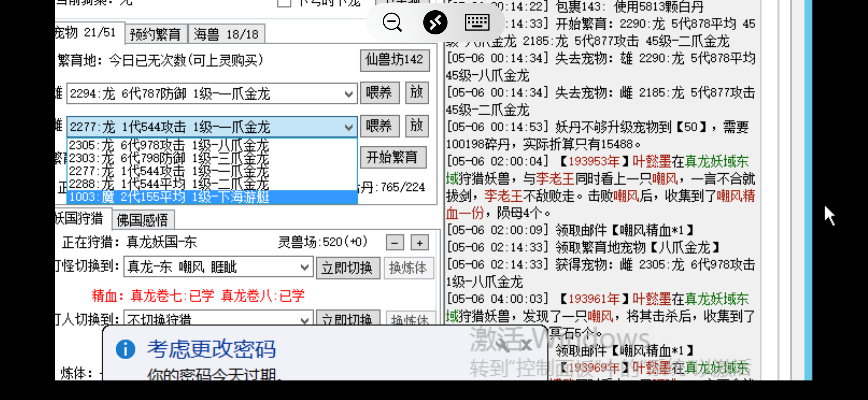Collapse the 2277:龙 1代544攻击 dropdown arrow
The image size is (868, 400).
[349, 127]
